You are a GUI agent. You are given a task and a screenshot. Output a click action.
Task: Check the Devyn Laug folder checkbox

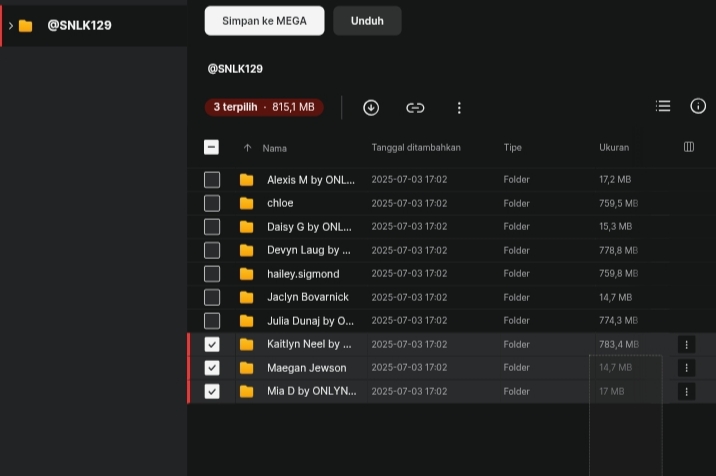212,250
